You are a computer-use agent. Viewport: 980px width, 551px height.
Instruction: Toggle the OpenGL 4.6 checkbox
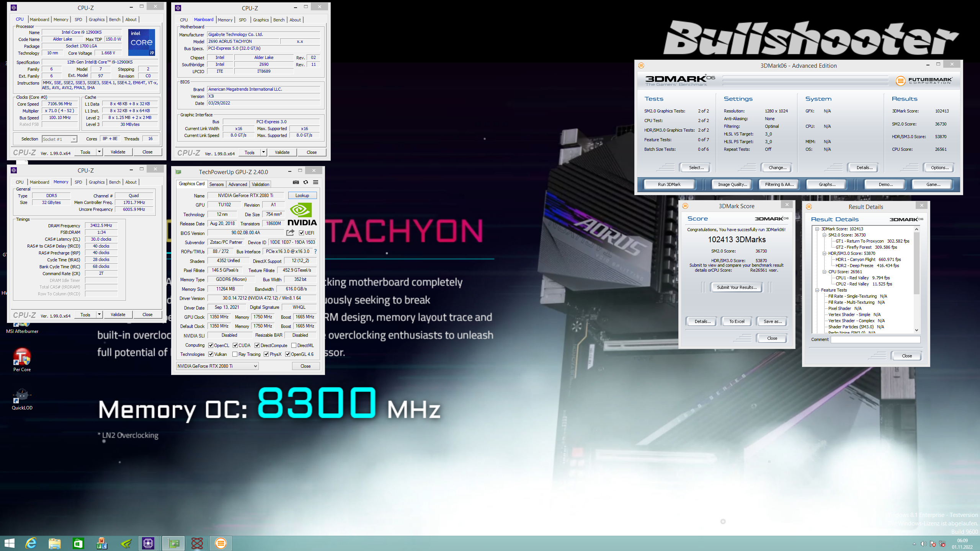(x=287, y=354)
